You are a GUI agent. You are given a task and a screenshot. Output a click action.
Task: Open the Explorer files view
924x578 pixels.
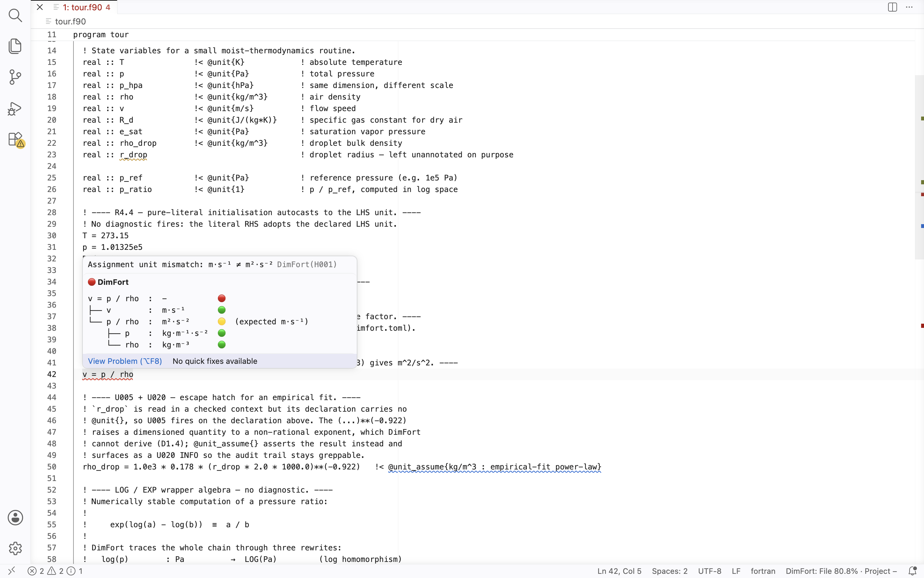click(x=15, y=46)
